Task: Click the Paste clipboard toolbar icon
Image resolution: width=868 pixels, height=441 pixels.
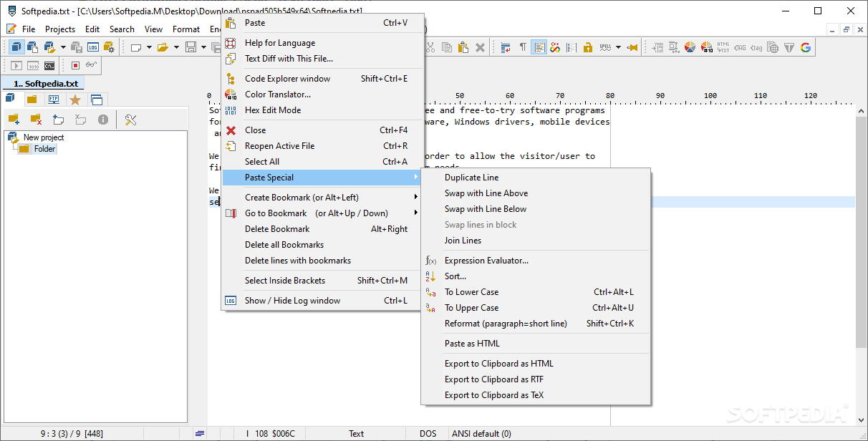Action: pos(463,47)
